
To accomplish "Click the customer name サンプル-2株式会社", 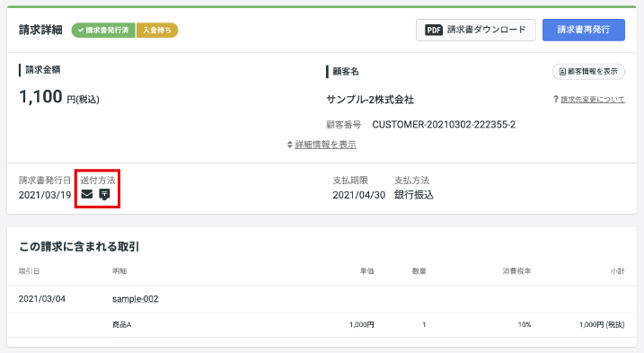I will pos(370,100).
